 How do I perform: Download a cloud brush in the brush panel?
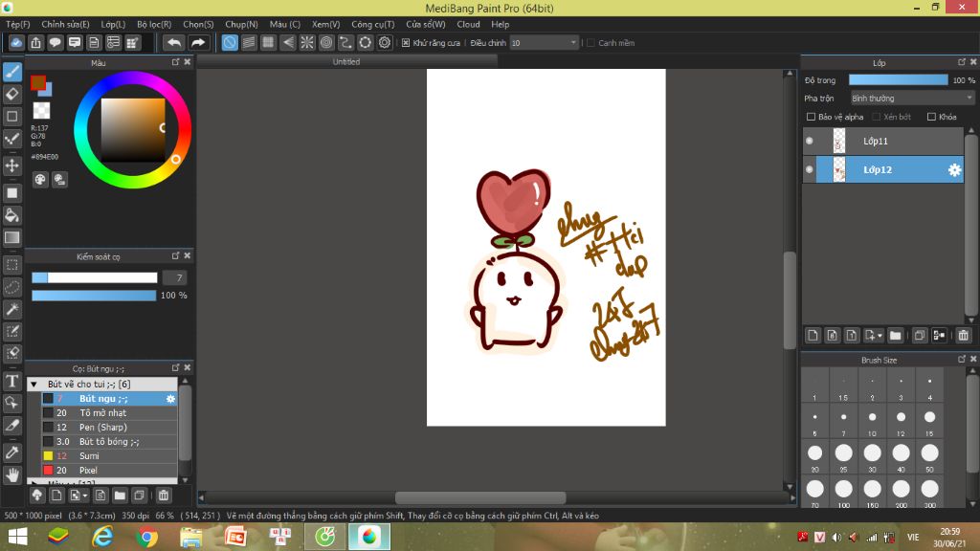pos(37,496)
